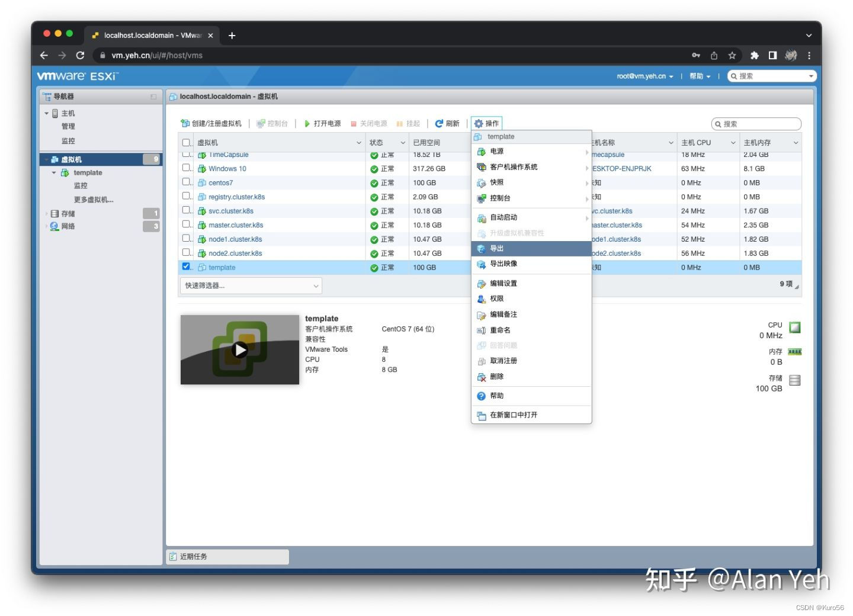Viewport: 853px width, 616px height.
Task: Open the master.cluster.k8s VM link
Action: (236, 225)
